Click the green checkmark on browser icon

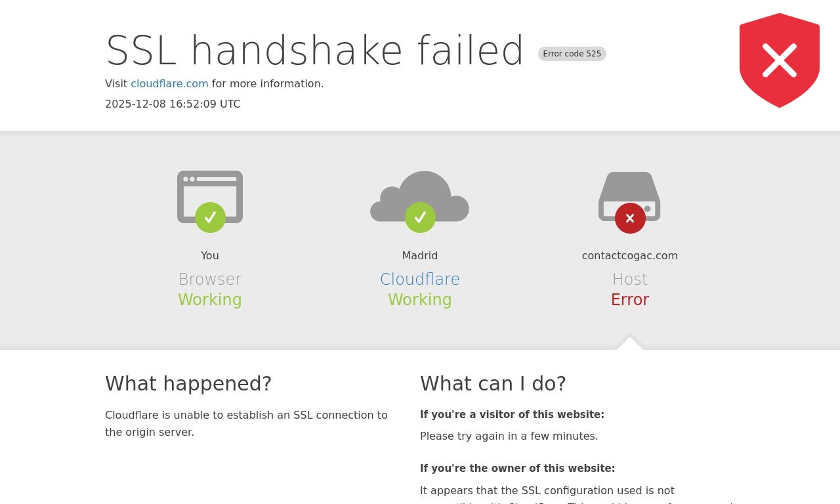click(x=210, y=217)
